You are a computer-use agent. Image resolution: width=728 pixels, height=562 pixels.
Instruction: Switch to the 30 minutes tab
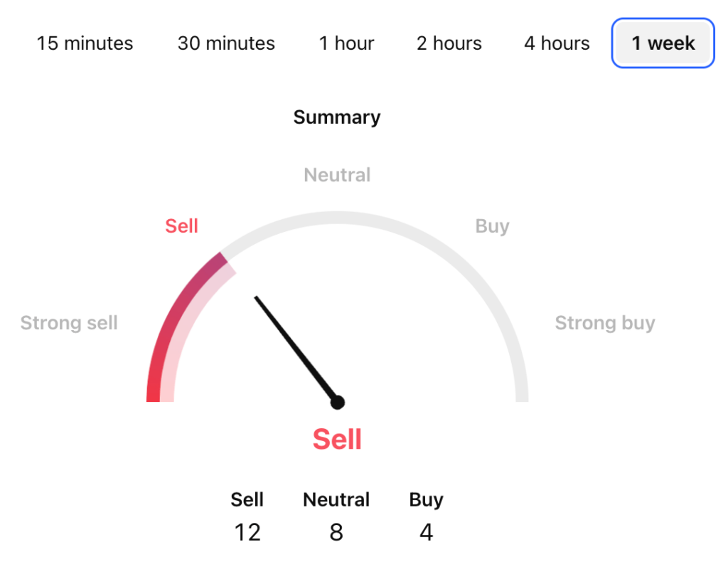click(225, 43)
